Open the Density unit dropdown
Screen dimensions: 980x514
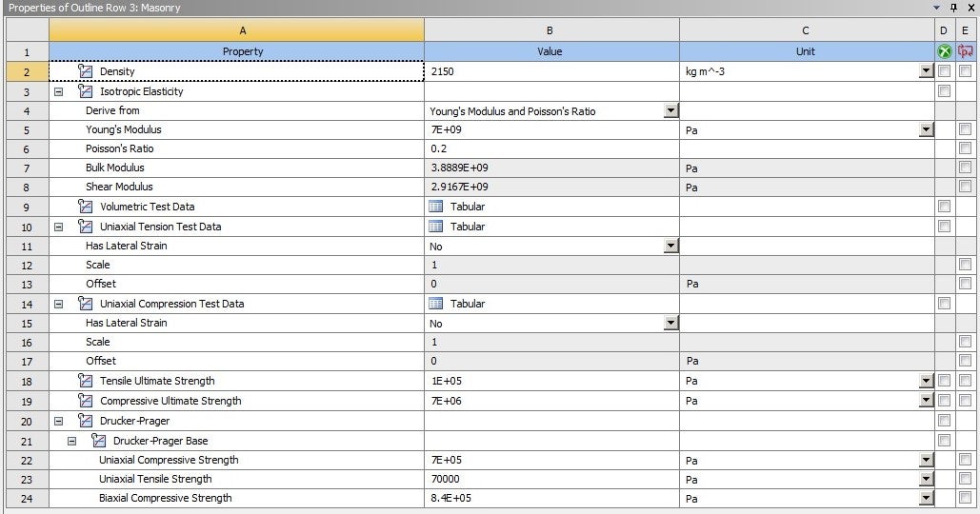pyautogui.click(x=927, y=71)
